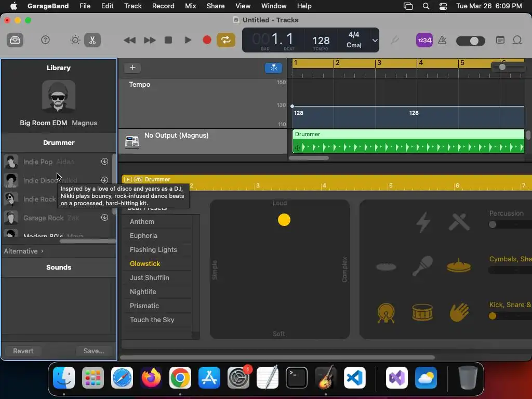Toggle the hand clap instrument icon

click(459, 312)
